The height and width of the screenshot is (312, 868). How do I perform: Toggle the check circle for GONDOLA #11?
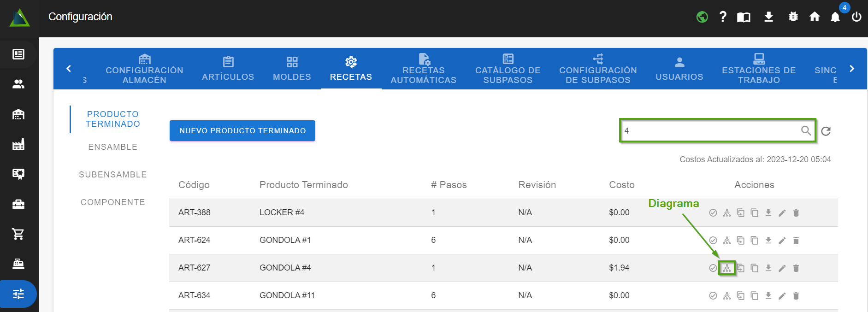(713, 295)
